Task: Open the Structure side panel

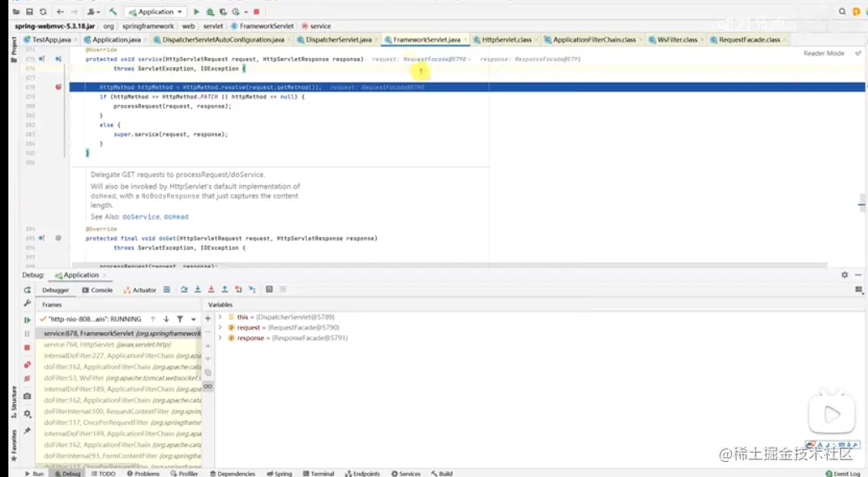Action: pyautogui.click(x=14, y=402)
